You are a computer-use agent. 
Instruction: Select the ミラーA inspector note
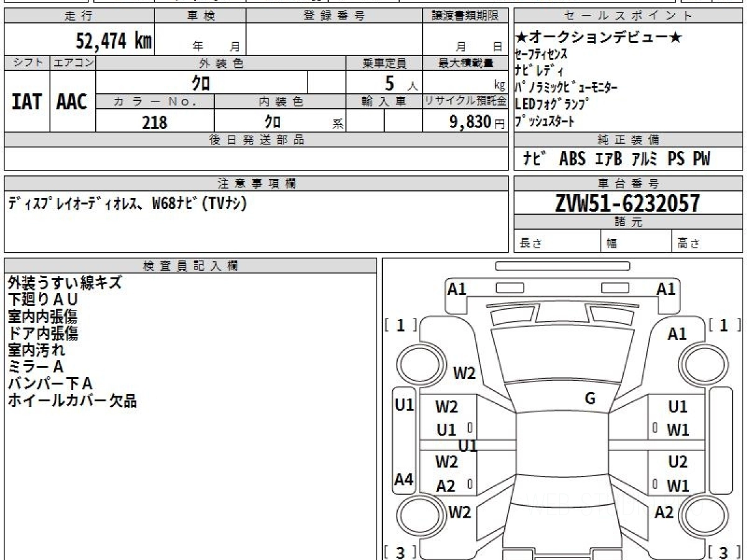tap(35, 366)
